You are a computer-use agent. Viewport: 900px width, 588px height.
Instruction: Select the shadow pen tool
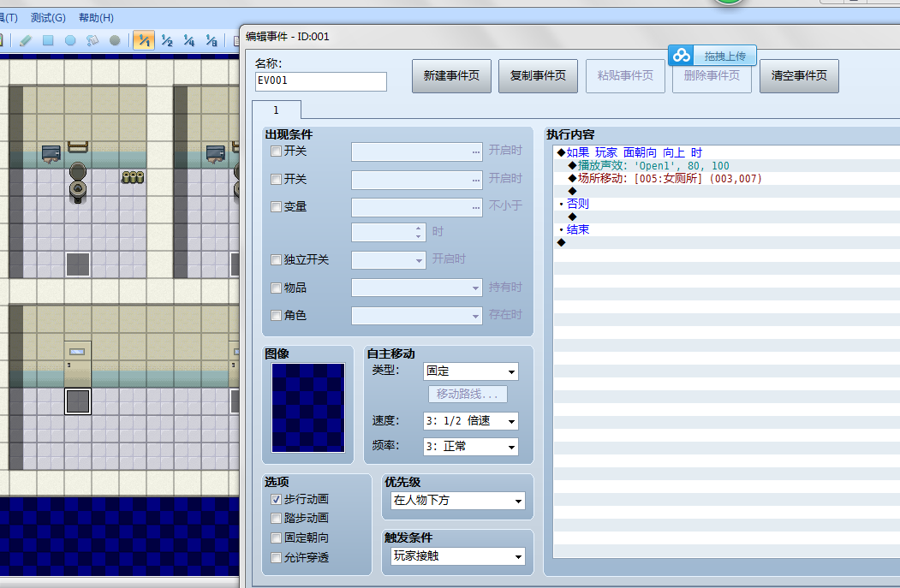tap(115, 41)
